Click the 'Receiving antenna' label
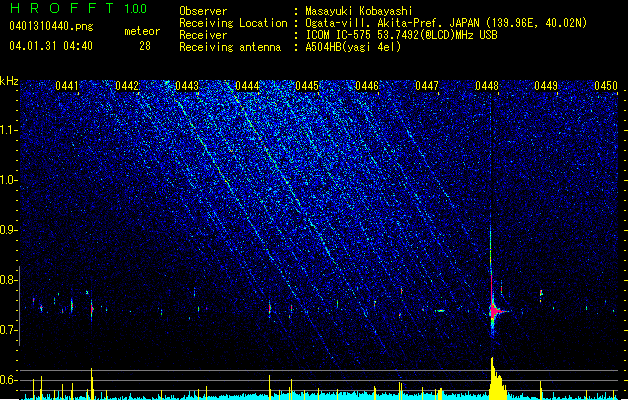The height and width of the screenshot is (400, 629). click(x=230, y=47)
